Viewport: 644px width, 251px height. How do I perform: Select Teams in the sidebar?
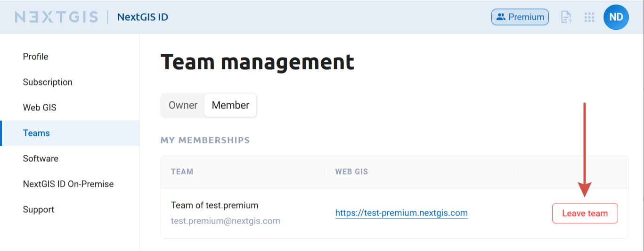[x=70, y=133]
